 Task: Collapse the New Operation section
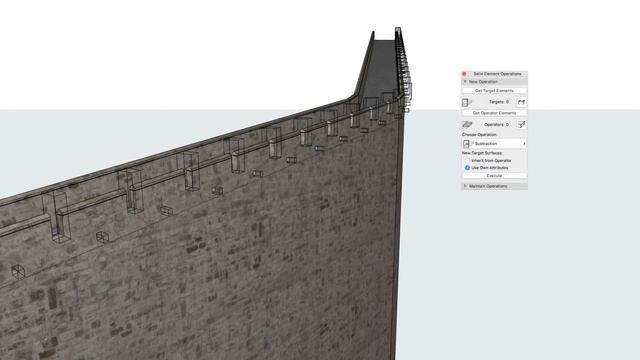[x=465, y=82]
